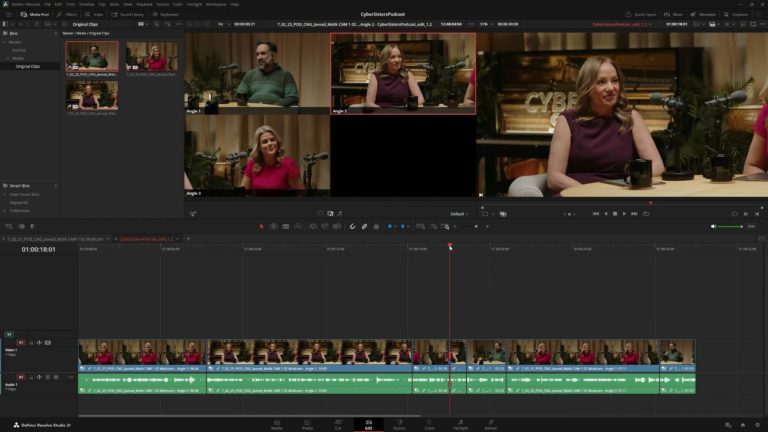Lock the Video 1 track

pos(31,343)
